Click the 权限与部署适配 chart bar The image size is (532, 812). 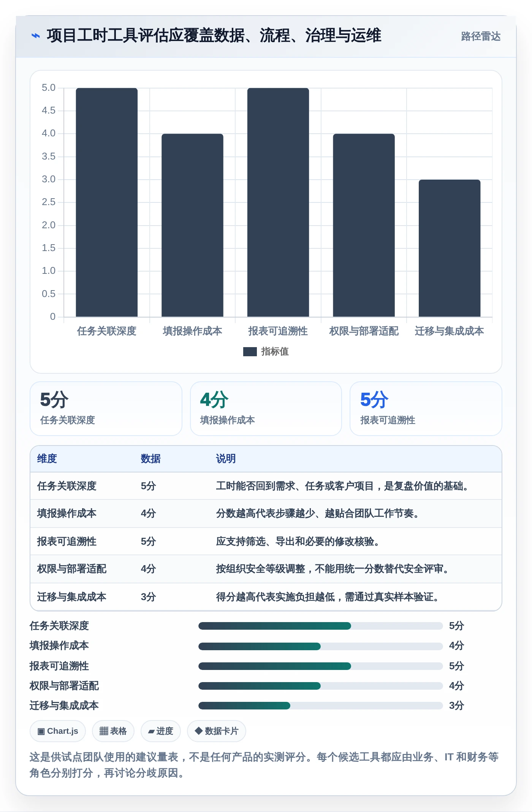coord(364,225)
